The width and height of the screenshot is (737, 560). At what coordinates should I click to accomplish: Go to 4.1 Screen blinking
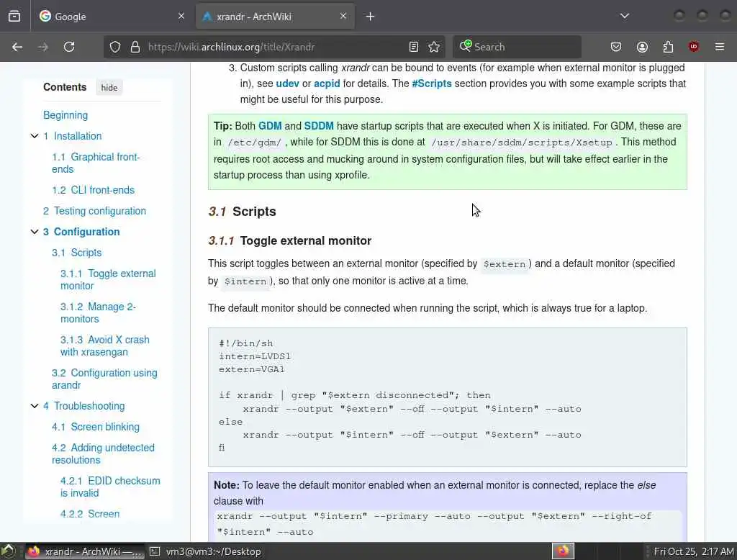96,426
